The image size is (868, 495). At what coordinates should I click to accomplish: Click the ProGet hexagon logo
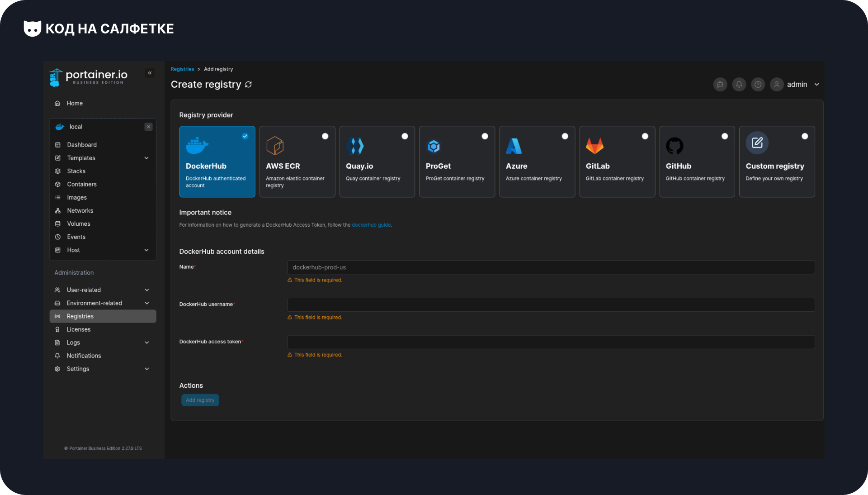(434, 146)
